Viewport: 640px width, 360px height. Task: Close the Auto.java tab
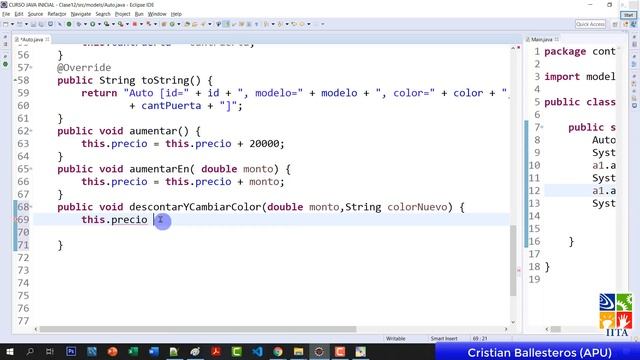47,39
